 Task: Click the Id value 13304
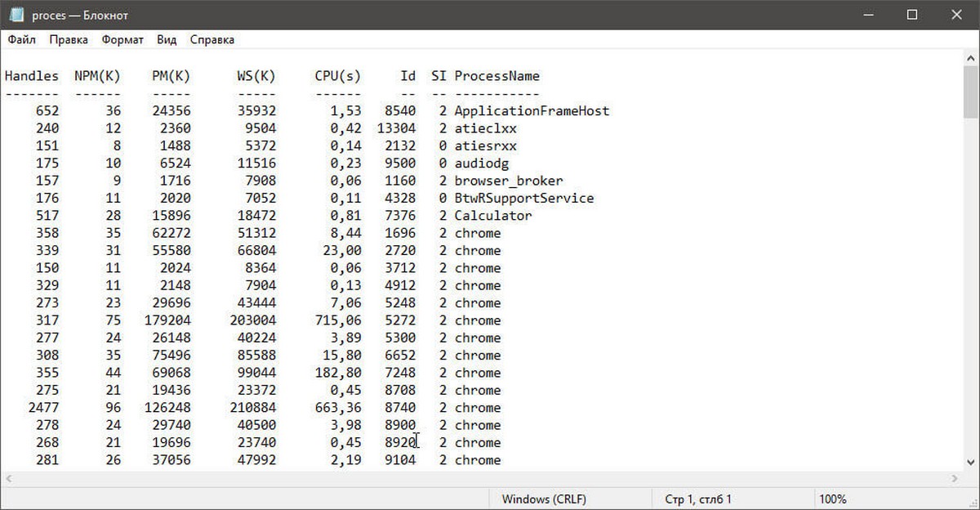[x=396, y=128]
